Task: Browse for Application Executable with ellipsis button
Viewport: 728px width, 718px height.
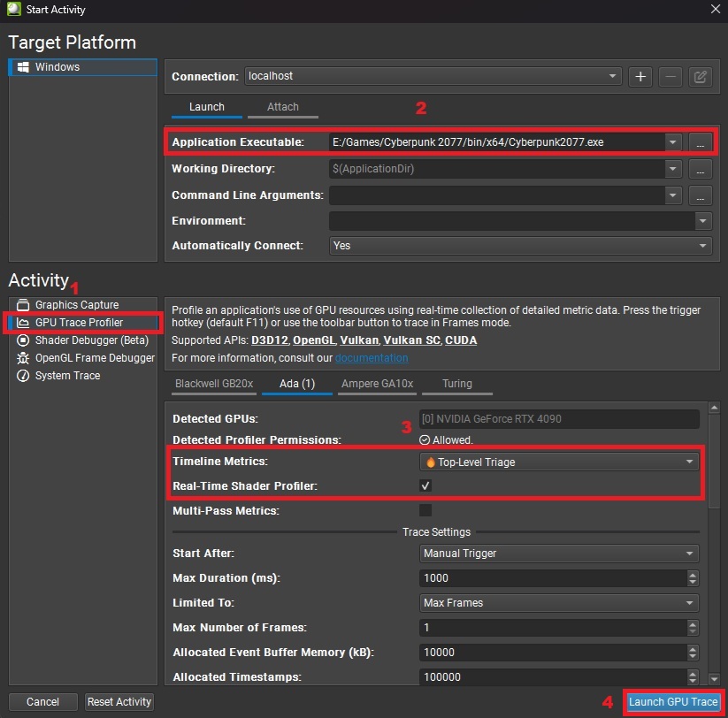Action: pyautogui.click(x=700, y=142)
